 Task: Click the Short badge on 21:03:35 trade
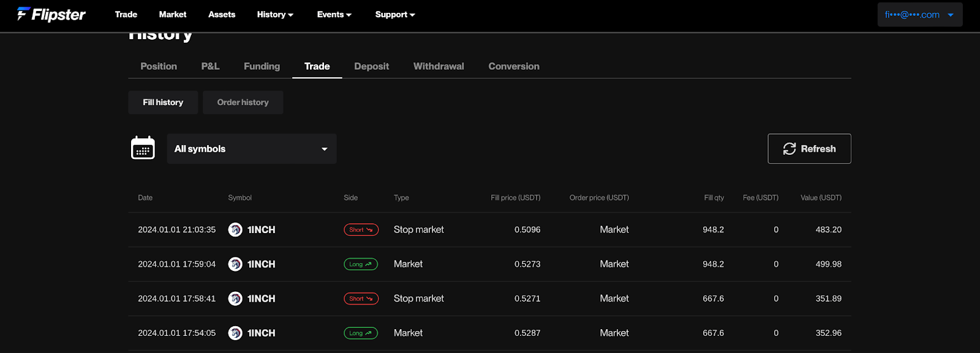coord(361,230)
